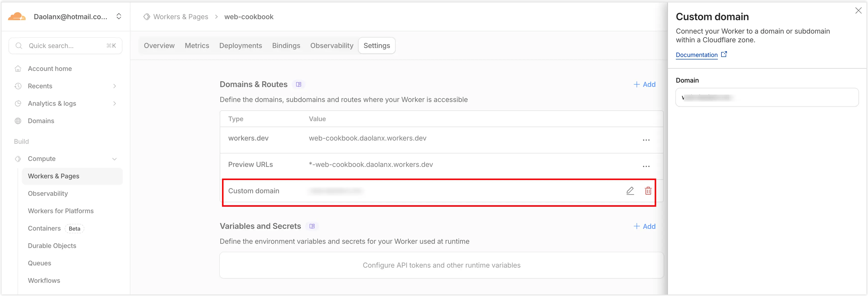The height and width of the screenshot is (296, 868).
Task: Open the Documentation link
Action: (x=697, y=55)
